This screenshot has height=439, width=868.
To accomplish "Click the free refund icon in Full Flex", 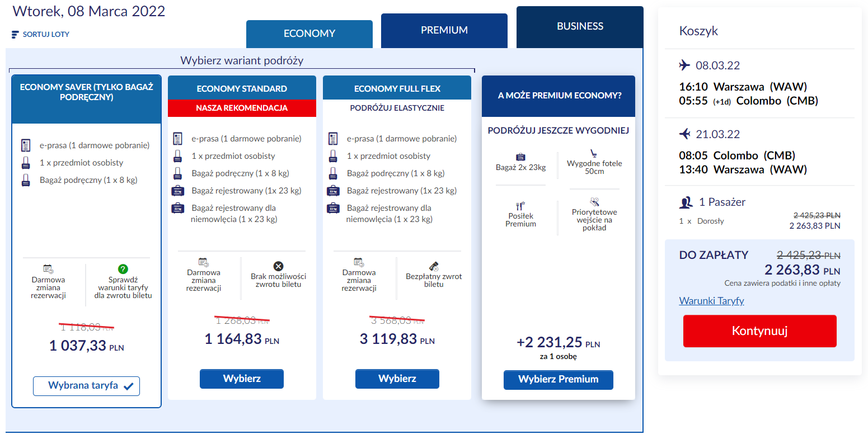I will 434,266.
